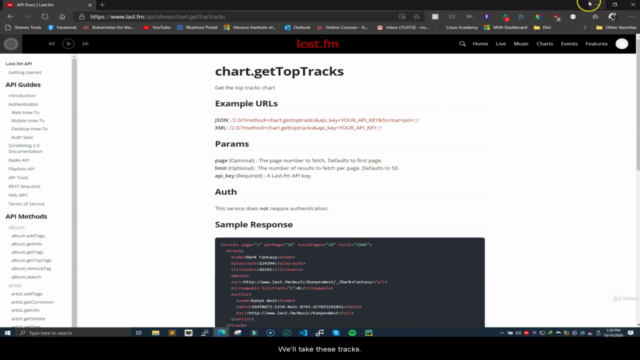Reload the page with the refresh icon
This screenshot has height=360, width=640.
coord(45,17)
